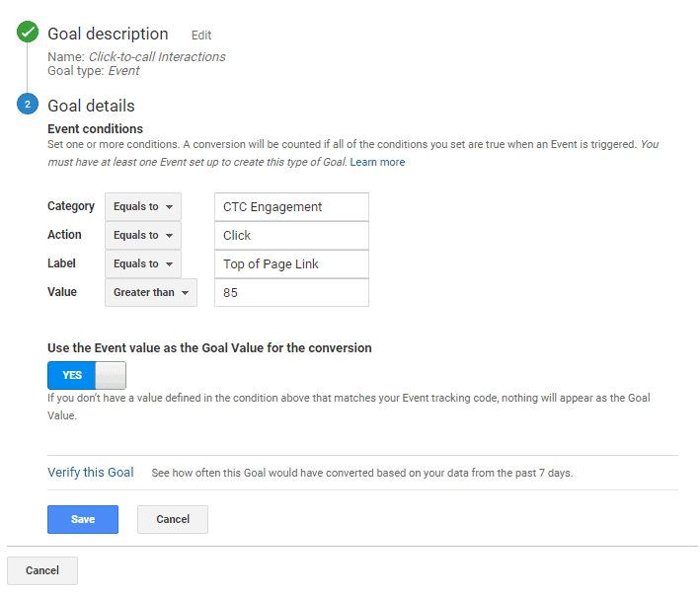Image resolution: width=700 pixels, height=597 pixels.
Task: Click the Verify this Goal link
Action: click(x=91, y=472)
